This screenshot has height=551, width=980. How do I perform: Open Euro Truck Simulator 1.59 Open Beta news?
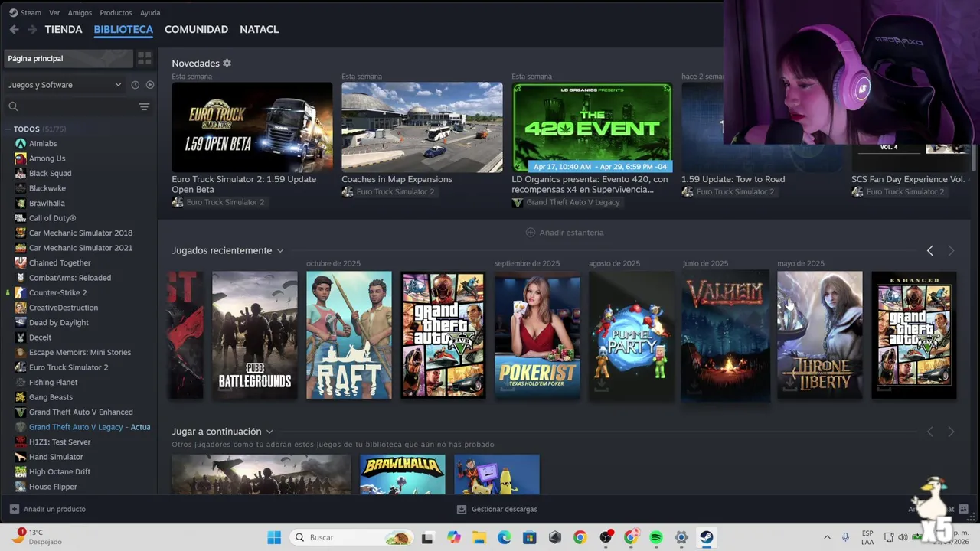[x=252, y=127]
